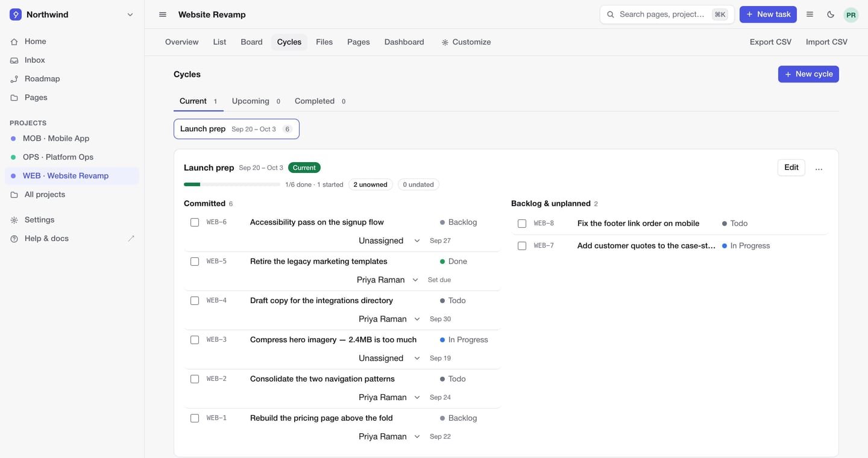Image resolution: width=868 pixels, height=458 pixels.
Task: Switch to the Dashboard tab
Action: click(404, 42)
